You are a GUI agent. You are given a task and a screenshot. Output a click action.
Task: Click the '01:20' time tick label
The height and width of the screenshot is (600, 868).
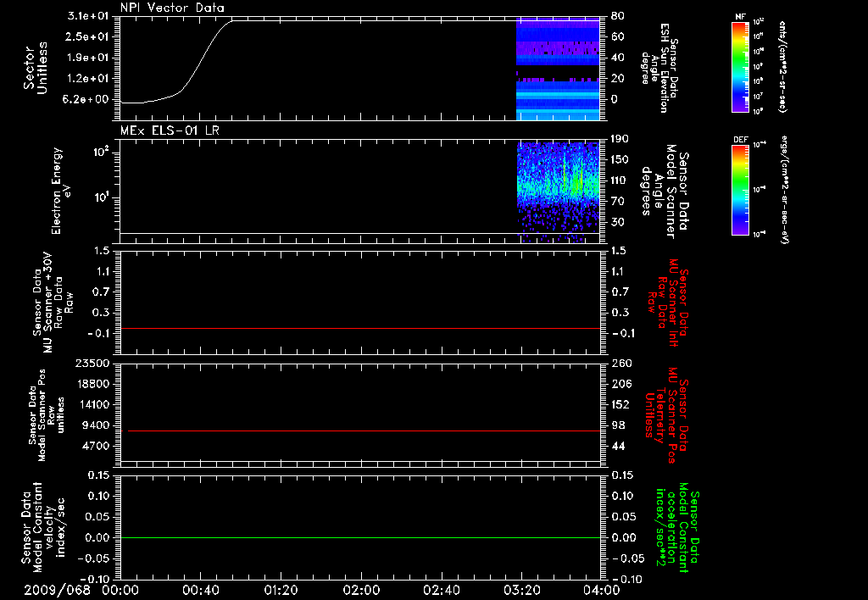281,590
